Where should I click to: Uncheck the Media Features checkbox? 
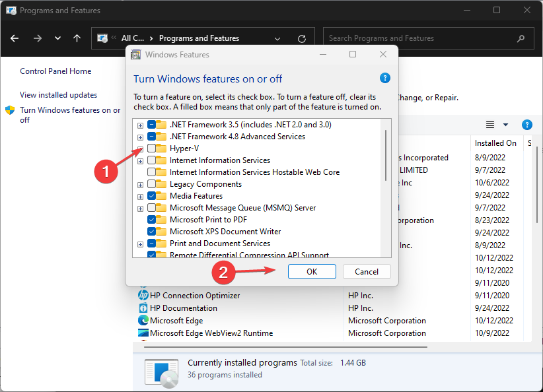pyautogui.click(x=151, y=196)
